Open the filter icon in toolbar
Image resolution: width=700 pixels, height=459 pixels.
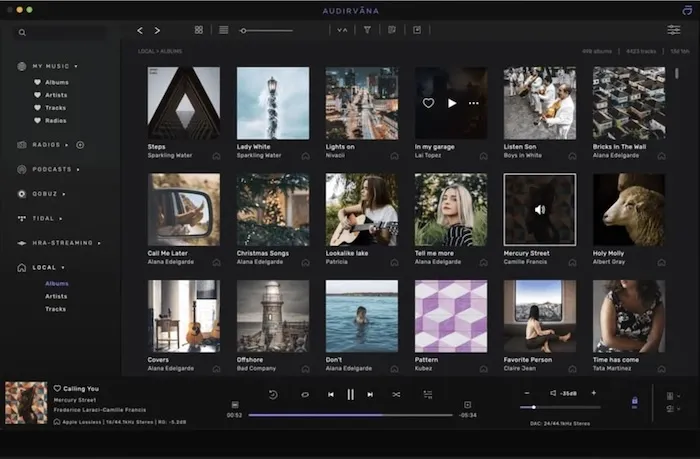pos(367,30)
